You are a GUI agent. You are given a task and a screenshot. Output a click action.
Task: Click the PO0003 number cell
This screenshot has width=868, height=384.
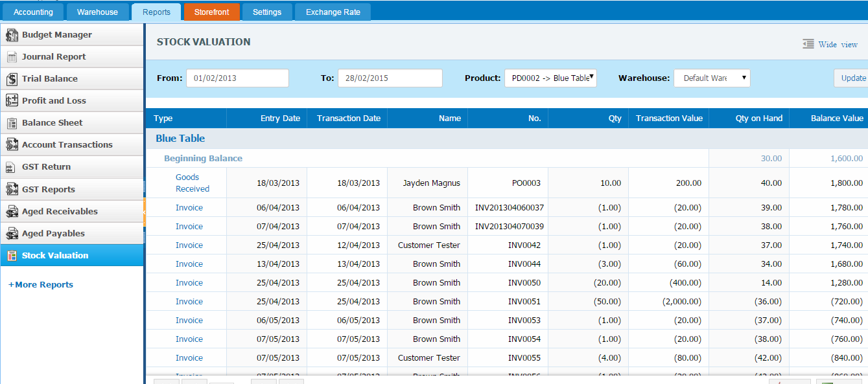[x=526, y=183]
